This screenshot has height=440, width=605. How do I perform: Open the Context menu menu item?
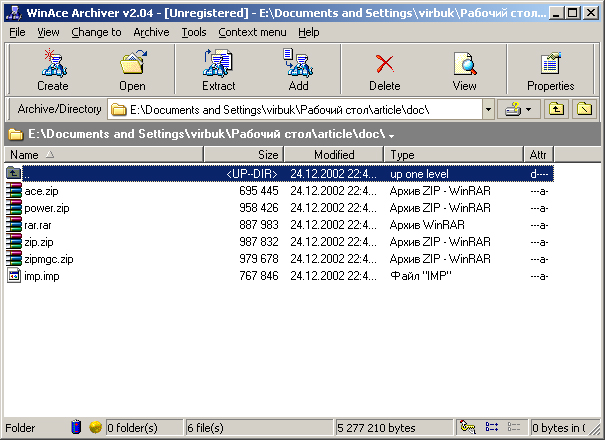tap(252, 32)
